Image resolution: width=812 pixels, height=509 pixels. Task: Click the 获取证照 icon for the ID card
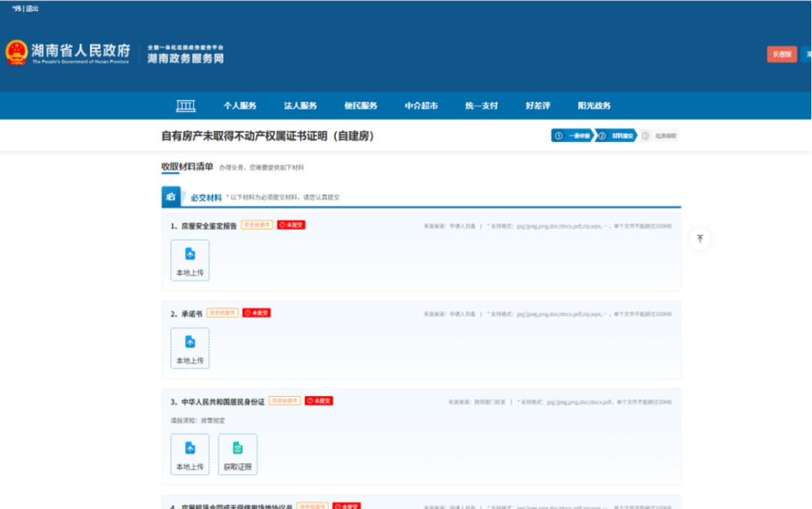point(238,454)
